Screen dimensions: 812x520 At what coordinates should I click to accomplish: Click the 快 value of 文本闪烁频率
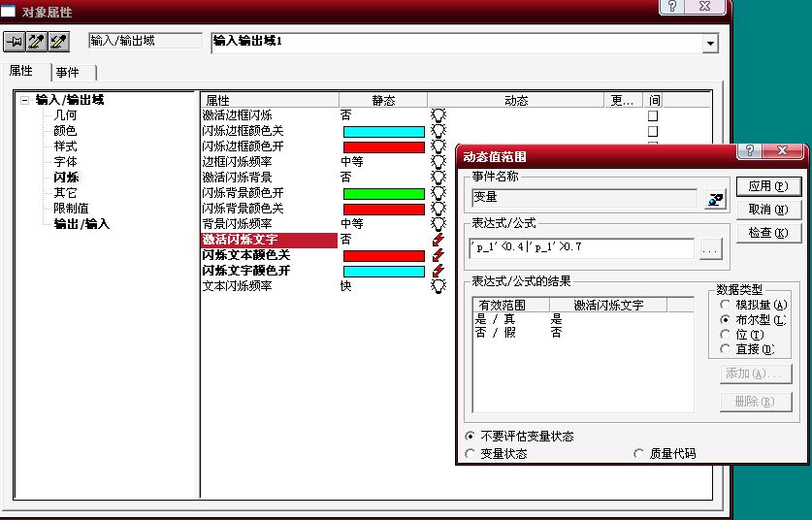[x=346, y=286]
